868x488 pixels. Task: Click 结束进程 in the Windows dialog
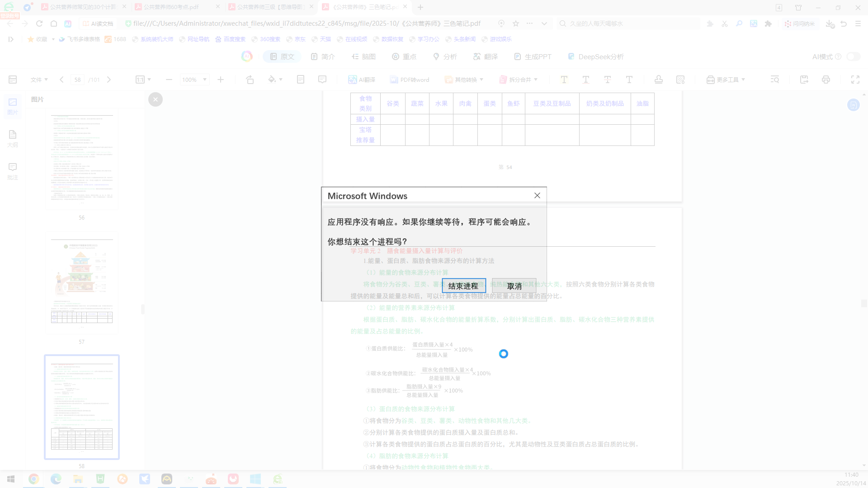tap(464, 286)
